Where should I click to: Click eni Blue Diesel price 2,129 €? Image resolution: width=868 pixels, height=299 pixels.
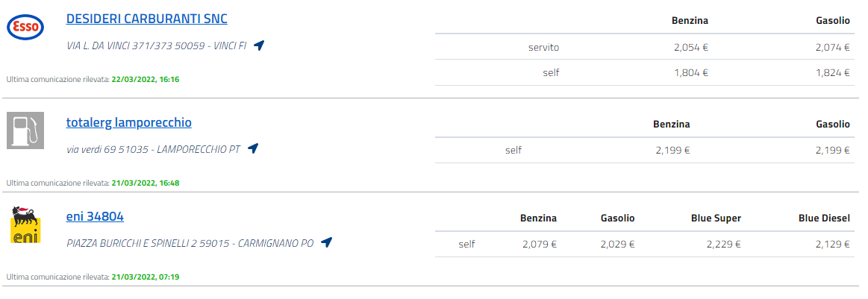pyautogui.click(x=832, y=244)
